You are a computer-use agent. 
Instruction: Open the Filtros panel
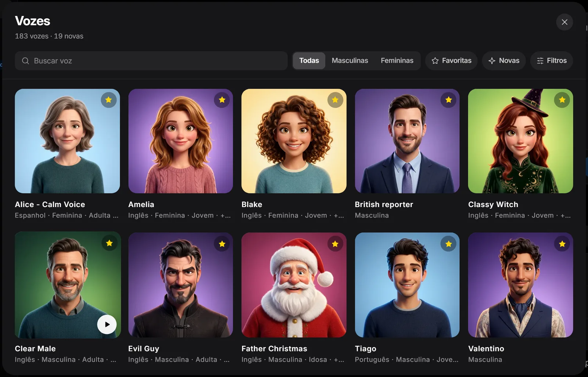coord(552,61)
